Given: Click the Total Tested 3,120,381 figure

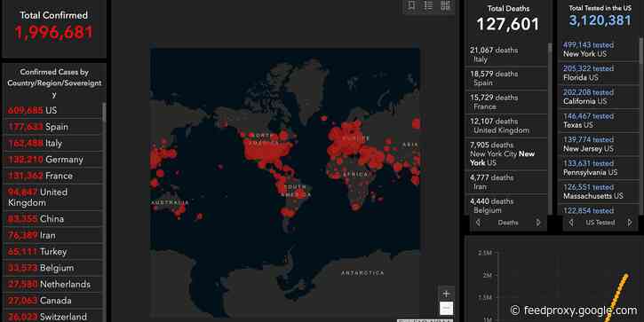Looking at the screenshot, I should [x=600, y=20].
